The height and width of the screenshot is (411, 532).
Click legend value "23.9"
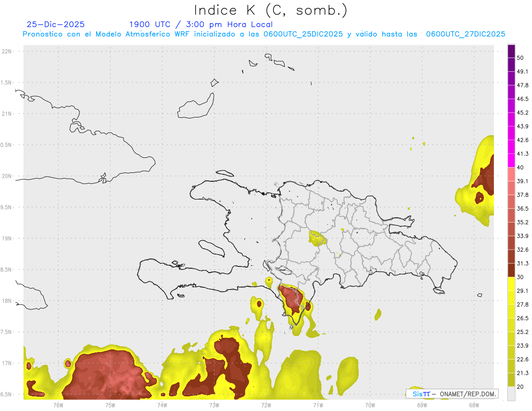pos(523,345)
